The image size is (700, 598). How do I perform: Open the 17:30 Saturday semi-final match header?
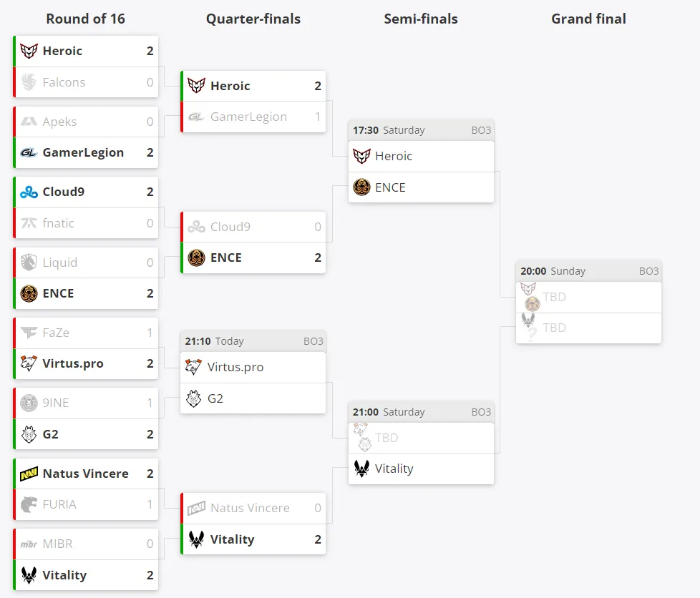(x=421, y=130)
